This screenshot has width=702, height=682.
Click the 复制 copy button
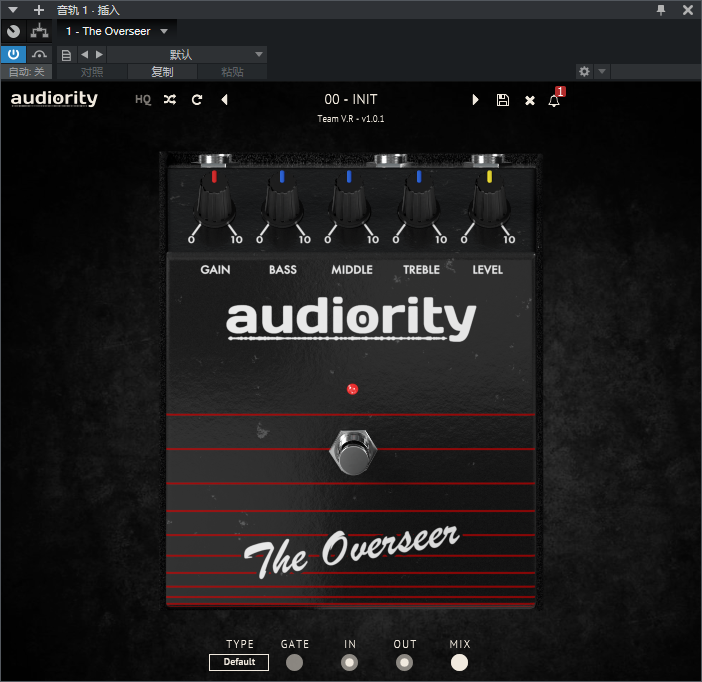pos(162,72)
